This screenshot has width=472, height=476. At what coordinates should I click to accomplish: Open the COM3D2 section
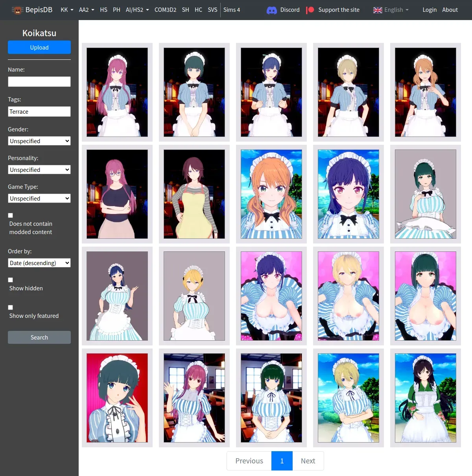tap(165, 10)
